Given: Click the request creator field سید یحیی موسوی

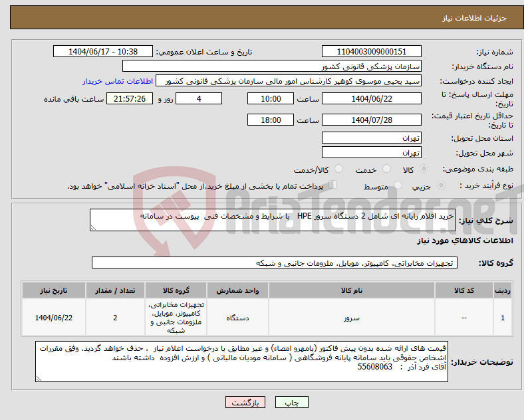Looking at the screenshot, I should pyautogui.click(x=289, y=81).
